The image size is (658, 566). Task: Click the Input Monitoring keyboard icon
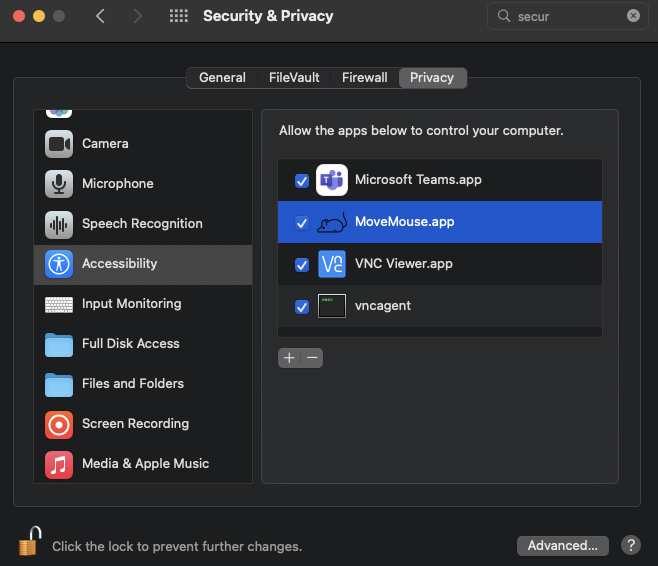[x=59, y=304]
